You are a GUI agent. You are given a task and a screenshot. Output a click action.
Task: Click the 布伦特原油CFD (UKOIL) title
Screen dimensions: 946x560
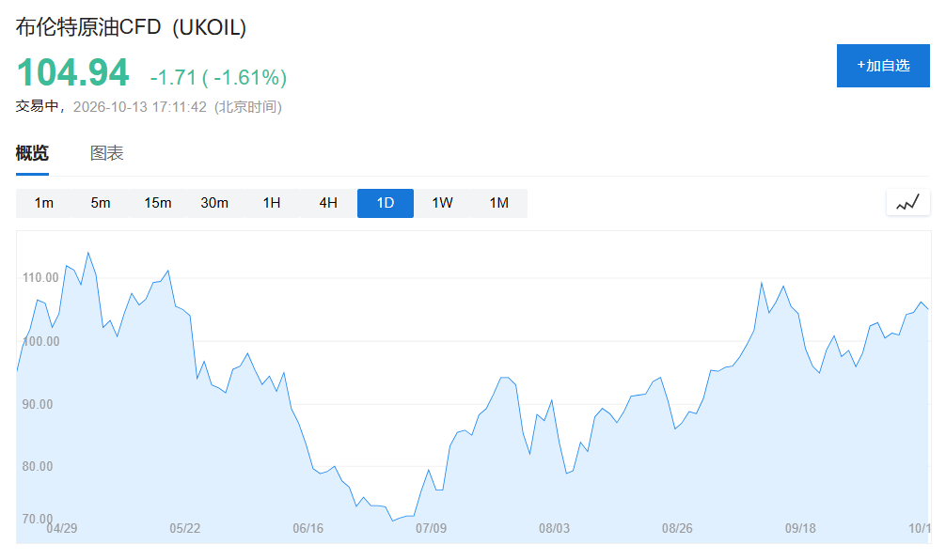(131, 27)
